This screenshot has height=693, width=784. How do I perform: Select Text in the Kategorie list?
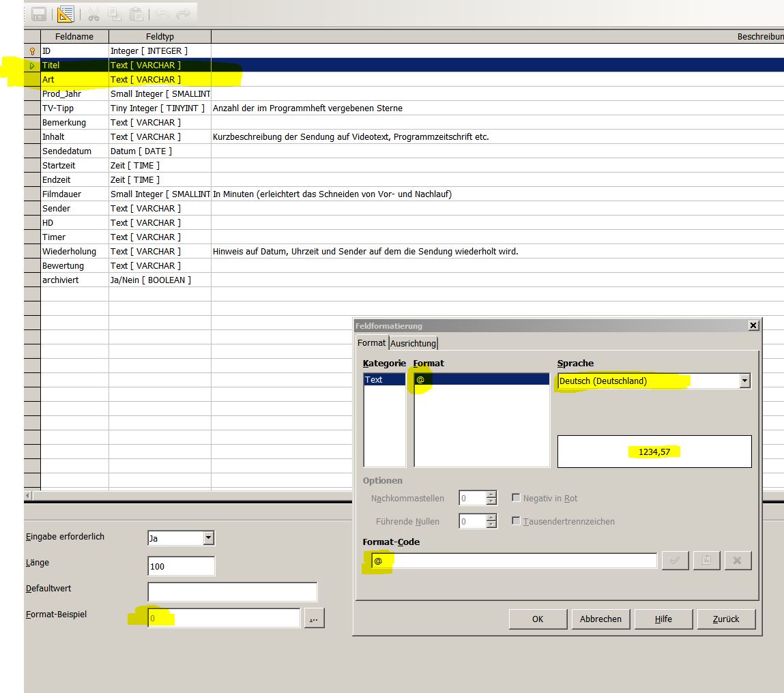(384, 379)
